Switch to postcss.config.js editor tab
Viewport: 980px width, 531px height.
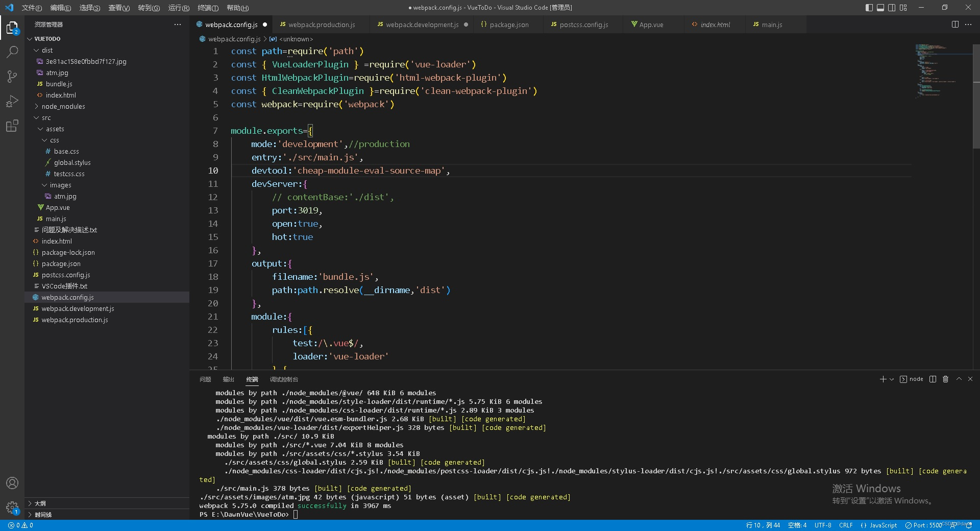(583, 25)
